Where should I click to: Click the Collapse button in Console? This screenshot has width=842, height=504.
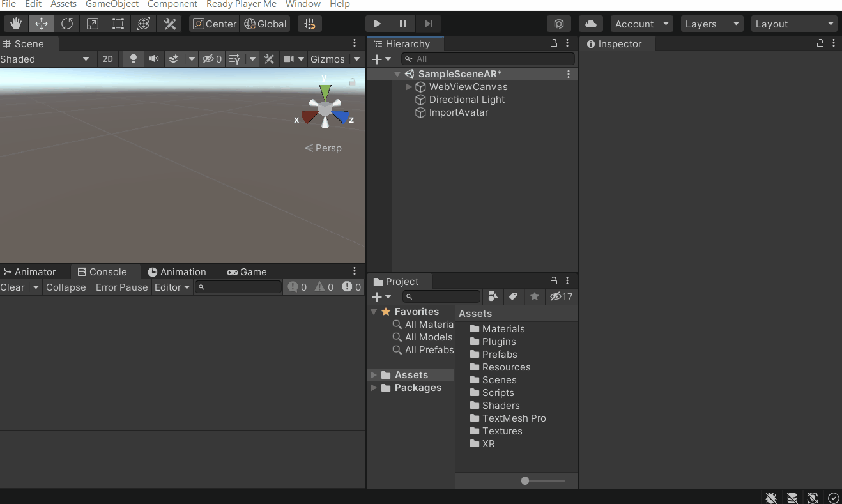tap(66, 287)
